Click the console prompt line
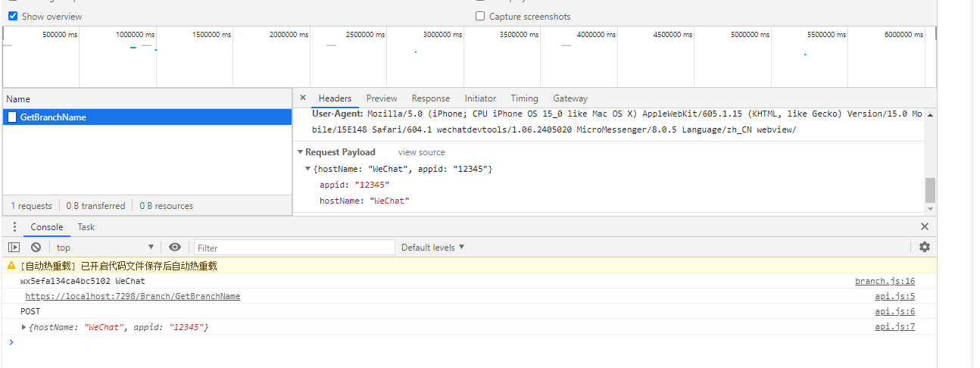Image resolution: width=980 pixels, height=368 pixels. 470,342
